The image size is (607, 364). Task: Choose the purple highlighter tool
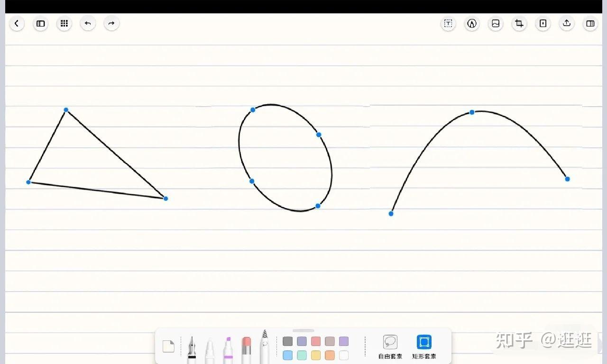[x=228, y=350]
